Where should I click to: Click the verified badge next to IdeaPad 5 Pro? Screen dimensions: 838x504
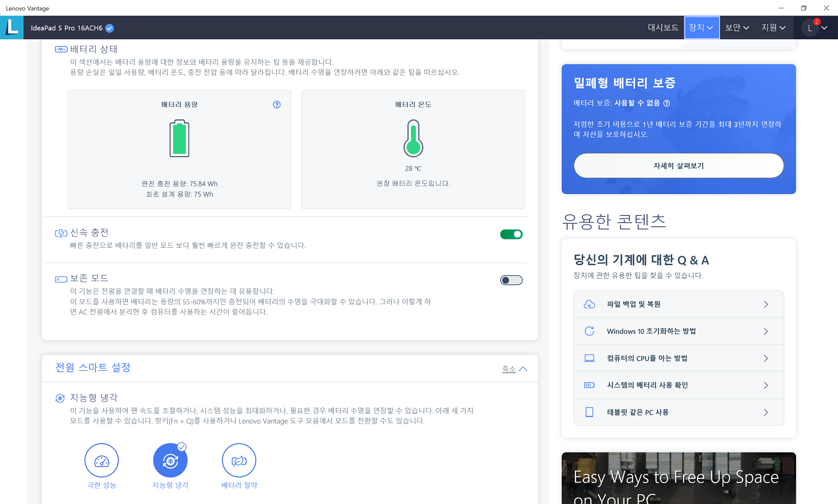pyautogui.click(x=109, y=28)
